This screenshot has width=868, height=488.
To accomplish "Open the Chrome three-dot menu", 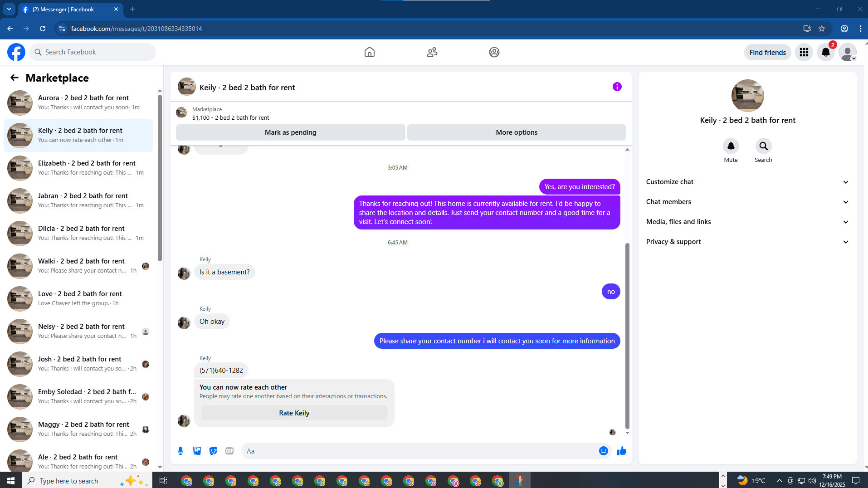I will [x=861, y=29].
